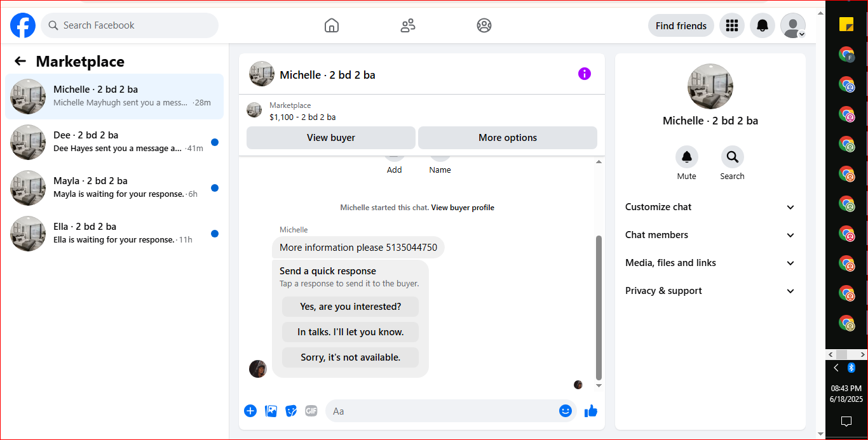Open the Home feed icon
This screenshot has height=440, width=868.
click(x=332, y=25)
